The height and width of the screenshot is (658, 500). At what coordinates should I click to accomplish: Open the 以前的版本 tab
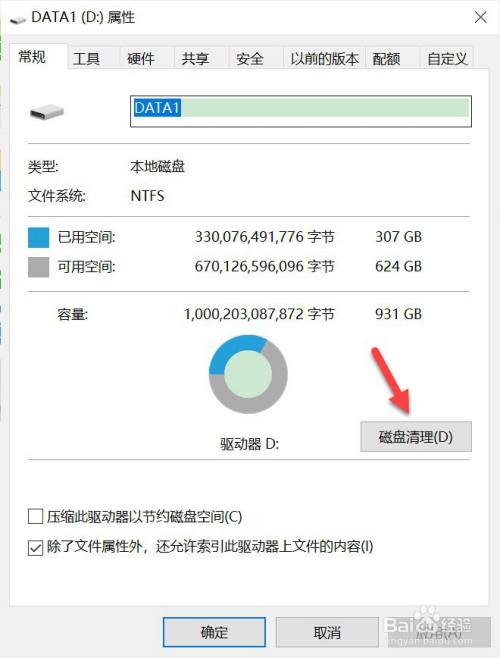pyautogui.click(x=325, y=58)
